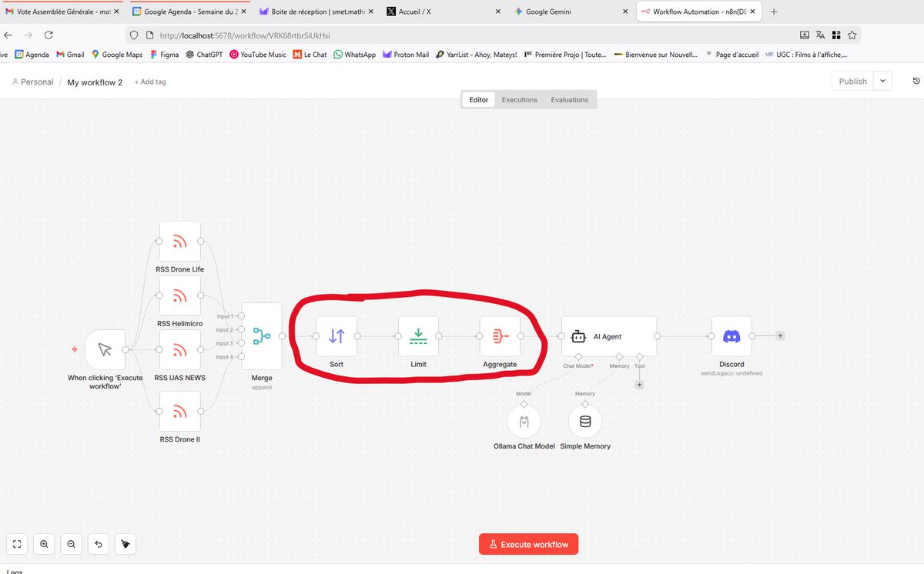The height and width of the screenshot is (574, 924).
Task: Click the translate page icon in address bar
Action: pyautogui.click(x=820, y=35)
